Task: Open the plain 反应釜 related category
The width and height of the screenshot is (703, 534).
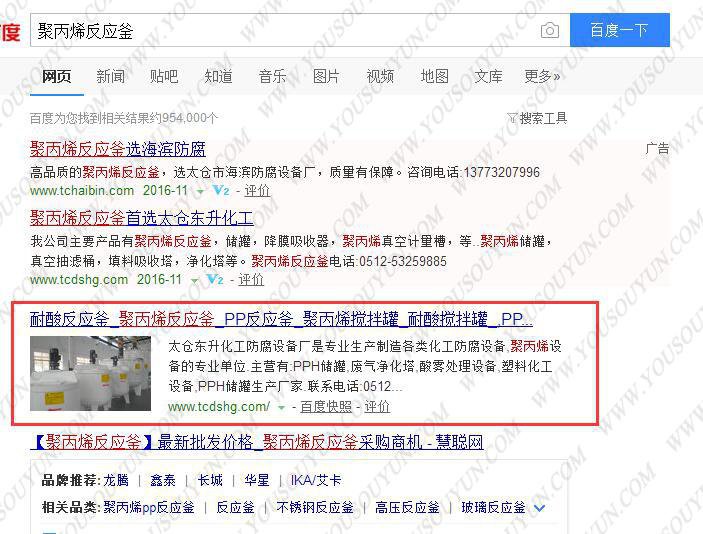Action: pyautogui.click(x=235, y=508)
